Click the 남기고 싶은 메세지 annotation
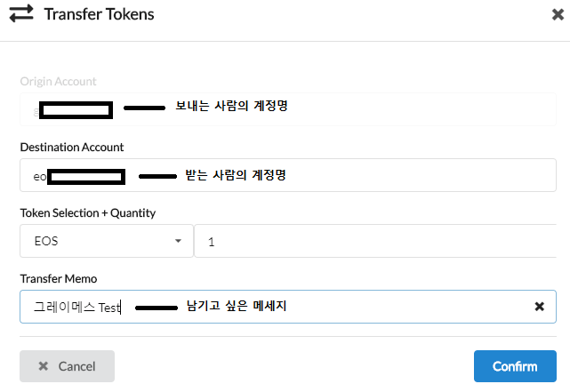Viewport: 570px width, 392px height. point(237,306)
